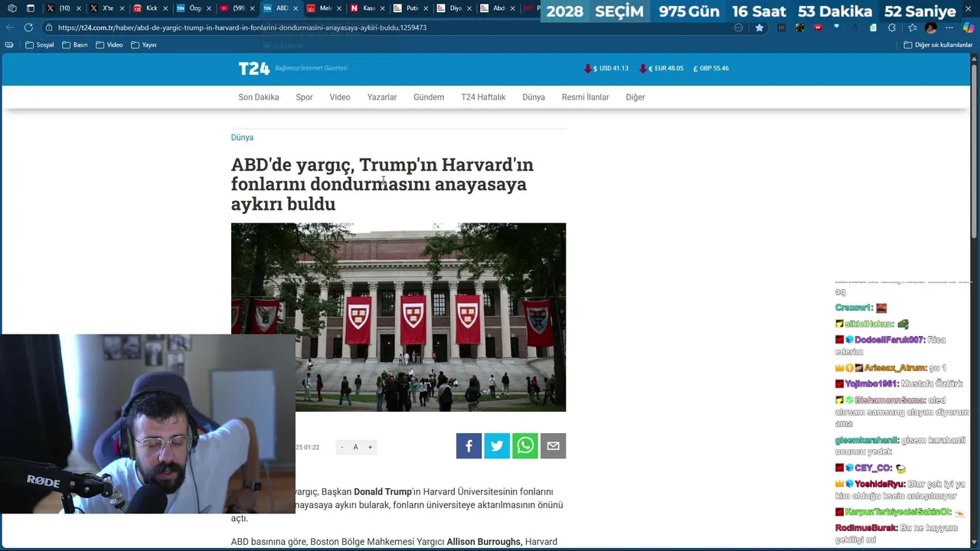Click the article headline text
This screenshot has height=551, width=980.
click(x=382, y=184)
